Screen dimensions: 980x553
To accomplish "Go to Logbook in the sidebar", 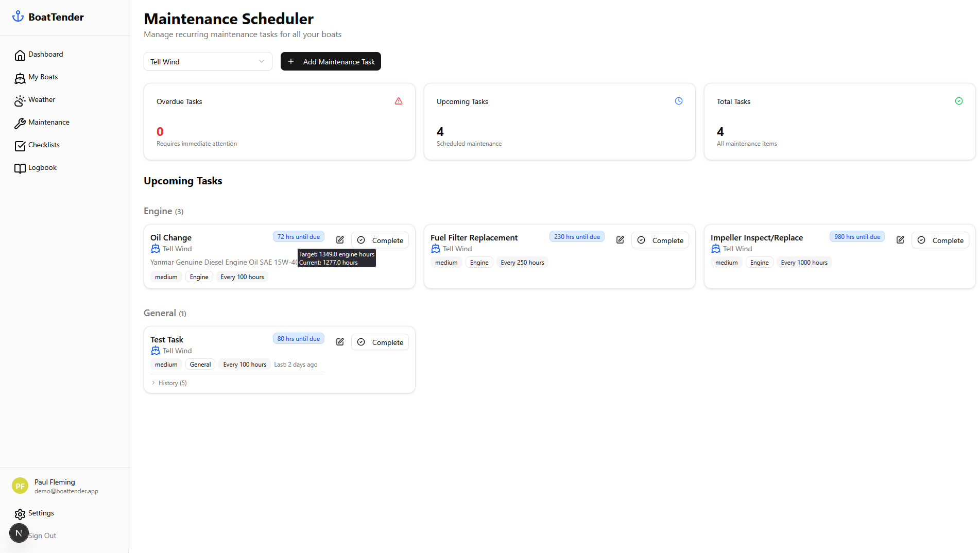I will (x=42, y=168).
